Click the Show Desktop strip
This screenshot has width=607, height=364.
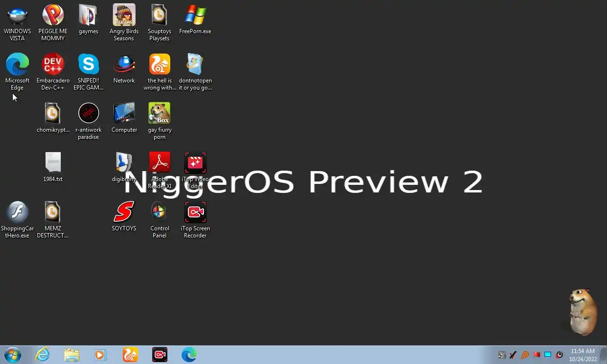point(603,355)
